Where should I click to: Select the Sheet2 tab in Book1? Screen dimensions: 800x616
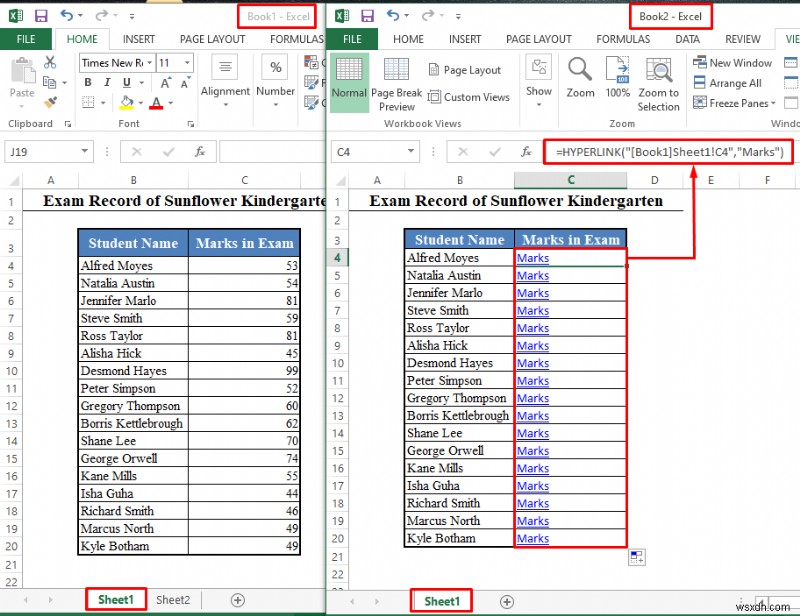pos(172,599)
